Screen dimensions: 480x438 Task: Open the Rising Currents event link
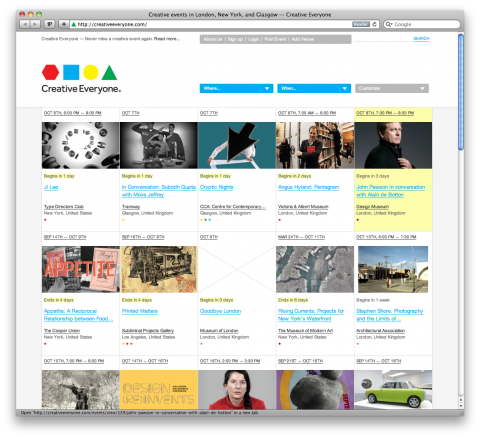pos(311,315)
